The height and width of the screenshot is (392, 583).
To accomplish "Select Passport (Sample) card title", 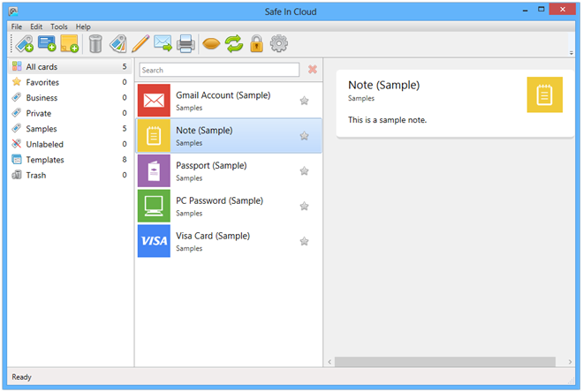I will pyautogui.click(x=211, y=166).
